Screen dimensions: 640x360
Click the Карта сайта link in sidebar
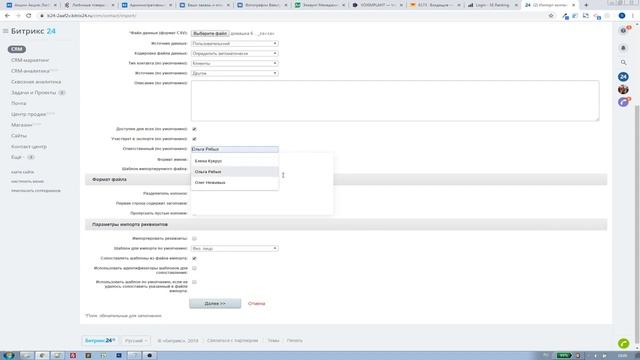(x=22, y=172)
